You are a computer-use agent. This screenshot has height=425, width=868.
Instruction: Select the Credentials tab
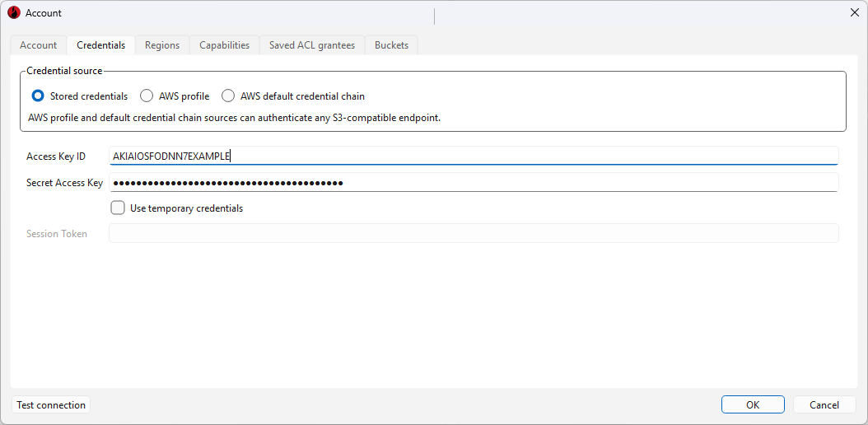[100, 45]
